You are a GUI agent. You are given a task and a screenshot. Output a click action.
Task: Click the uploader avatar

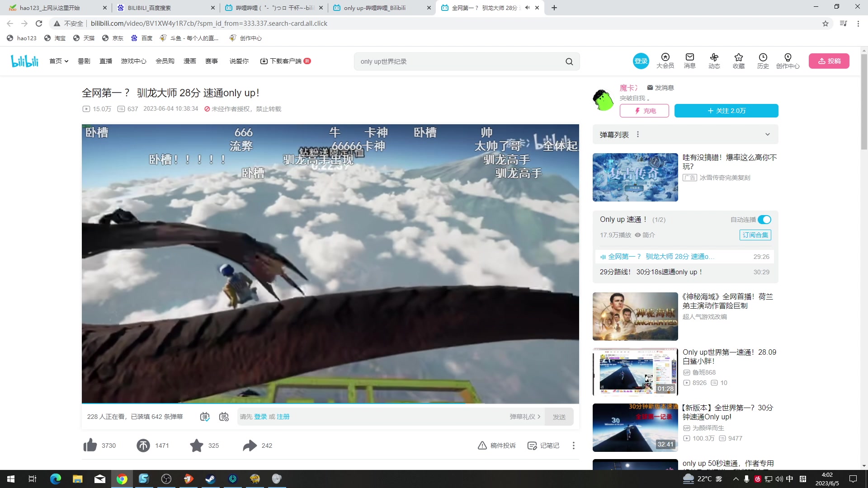click(x=603, y=100)
